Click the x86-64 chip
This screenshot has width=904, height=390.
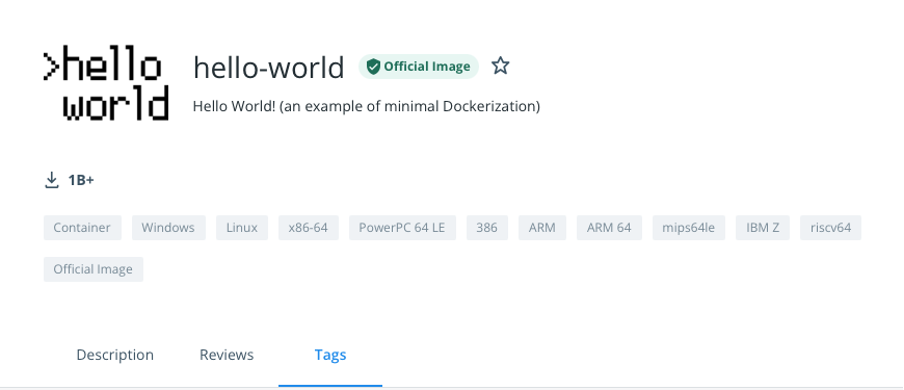coord(308,227)
